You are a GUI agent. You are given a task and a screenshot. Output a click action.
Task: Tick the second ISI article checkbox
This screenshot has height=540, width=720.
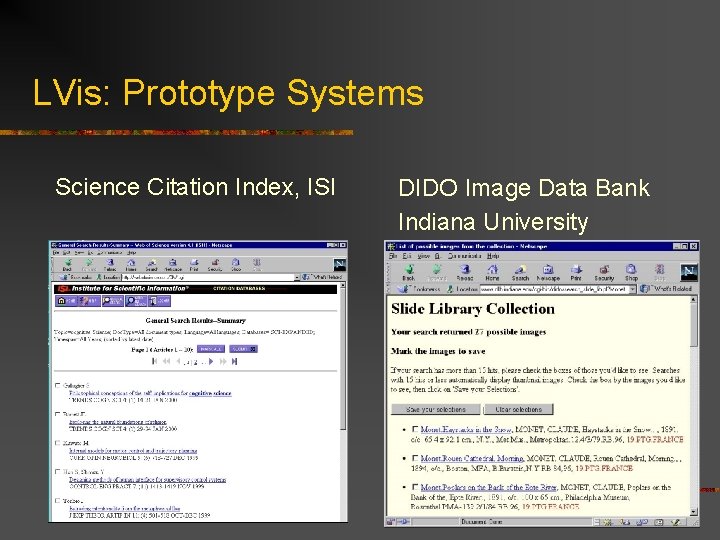[58, 414]
